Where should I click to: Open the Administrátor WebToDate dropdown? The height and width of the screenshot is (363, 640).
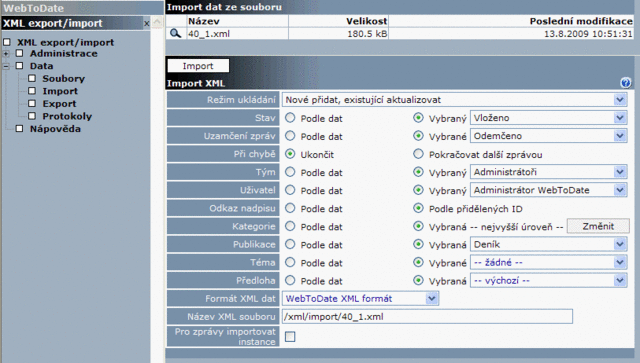549,190
